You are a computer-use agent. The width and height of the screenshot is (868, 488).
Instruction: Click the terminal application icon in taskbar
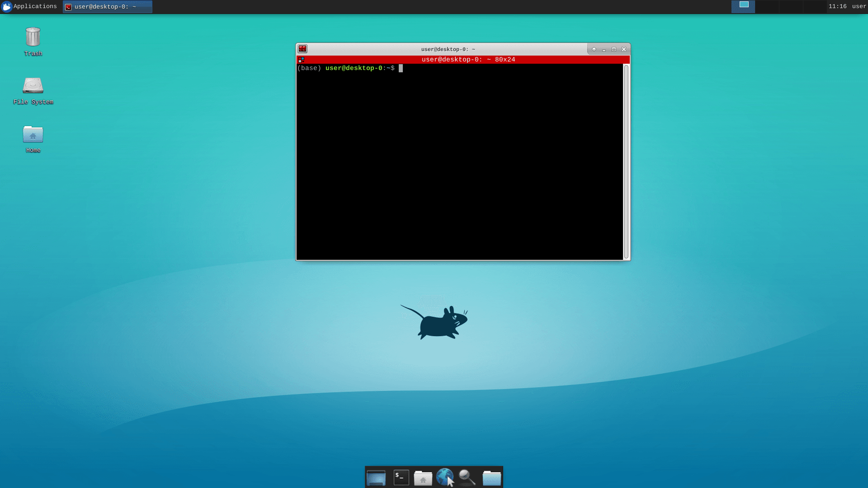[400, 477]
